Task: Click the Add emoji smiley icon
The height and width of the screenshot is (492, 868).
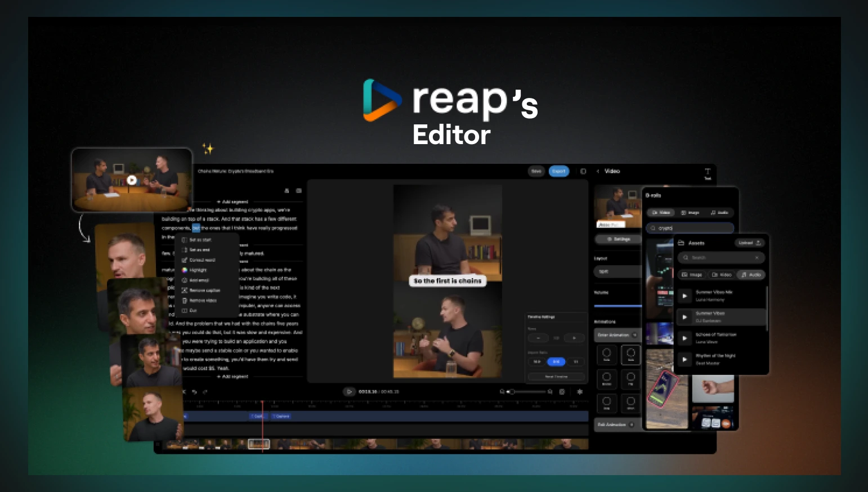Action: point(184,280)
